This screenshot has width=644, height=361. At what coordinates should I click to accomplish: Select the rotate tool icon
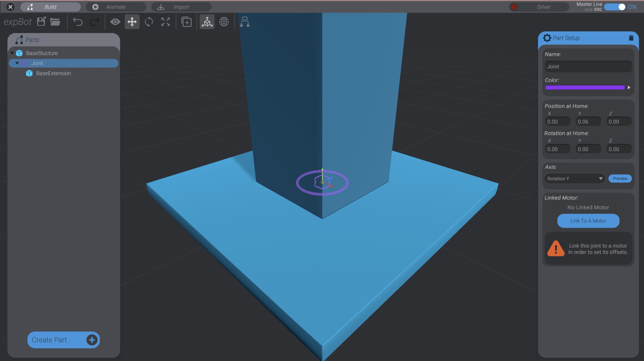coord(149,22)
